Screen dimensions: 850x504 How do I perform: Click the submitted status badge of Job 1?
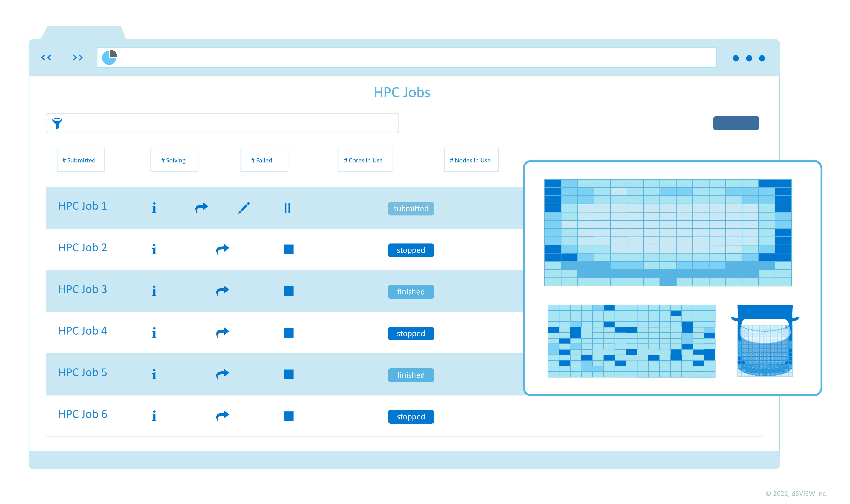411,209
